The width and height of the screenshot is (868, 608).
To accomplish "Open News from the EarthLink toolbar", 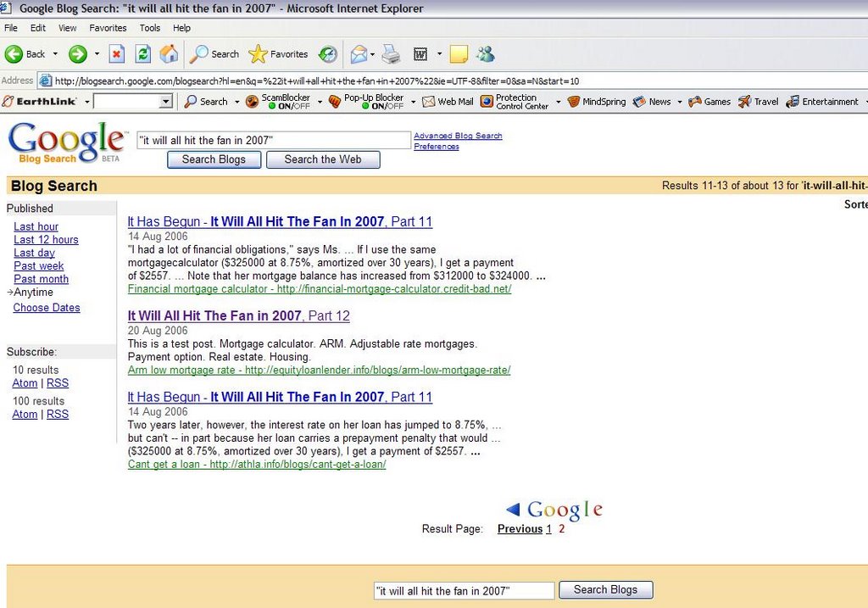I will coord(652,102).
